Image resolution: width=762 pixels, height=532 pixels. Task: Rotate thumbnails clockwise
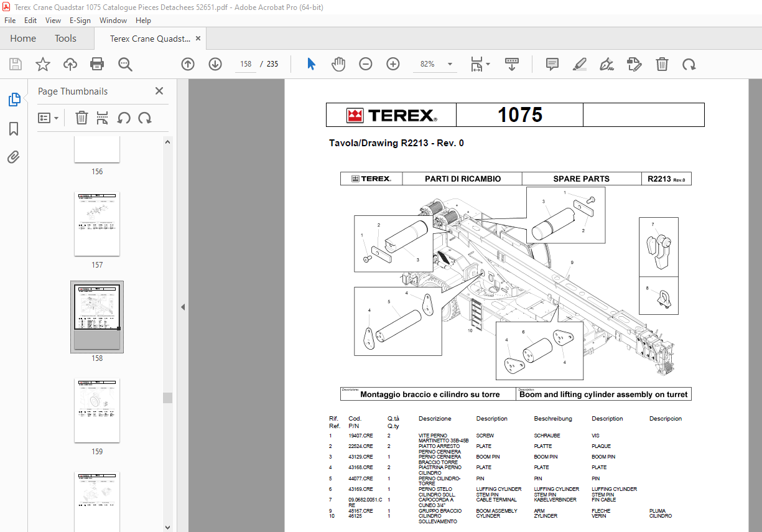145,118
